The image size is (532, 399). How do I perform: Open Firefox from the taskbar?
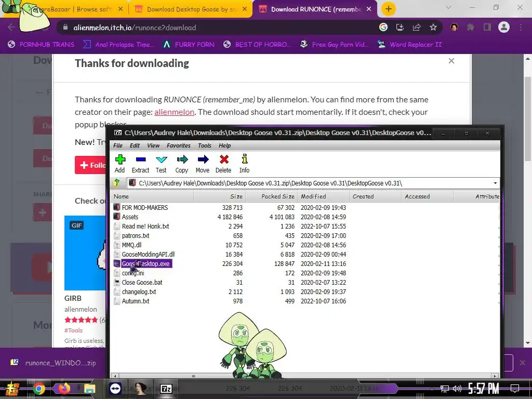[x=64, y=389]
